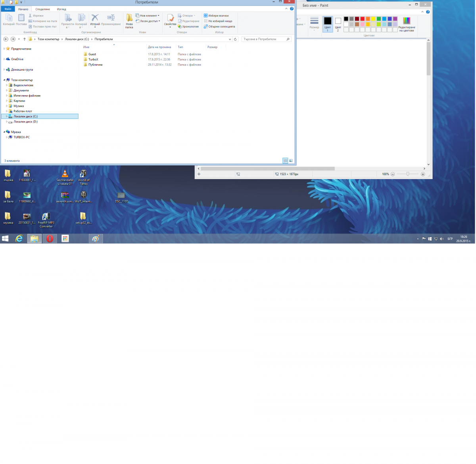Select Color 2 (Цвят 2) in Paint
476x464 pixels.
[338, 24]
